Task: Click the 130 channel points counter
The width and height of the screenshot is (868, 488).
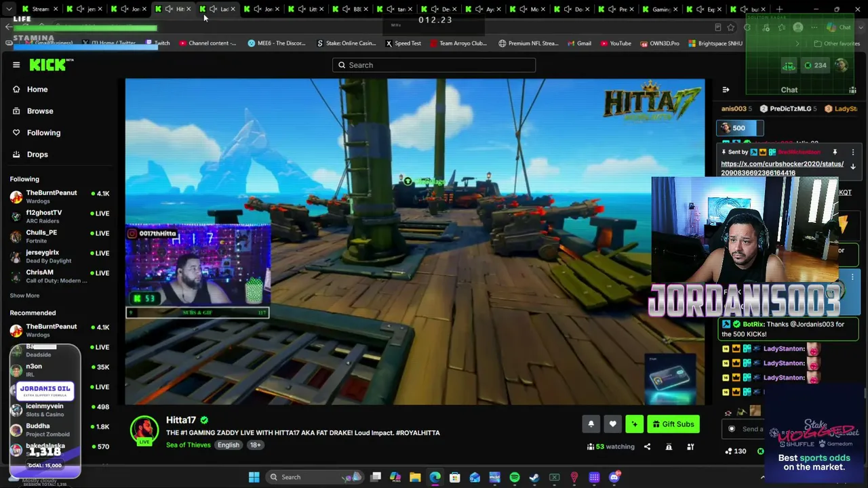Action: click(x=736, y=451)
